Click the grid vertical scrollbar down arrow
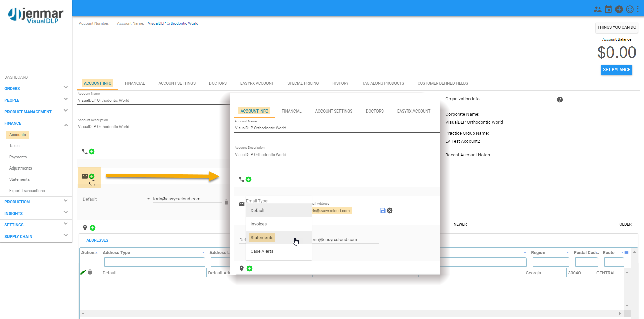The width and height of the screenshot is (644, 319). 627,306
